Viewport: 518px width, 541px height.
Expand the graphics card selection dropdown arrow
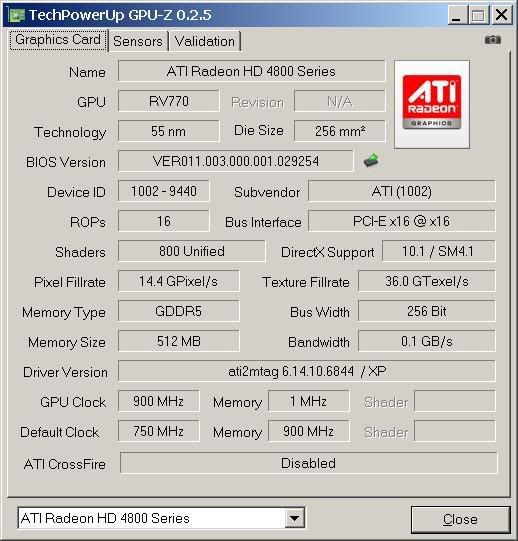(294, 518)
